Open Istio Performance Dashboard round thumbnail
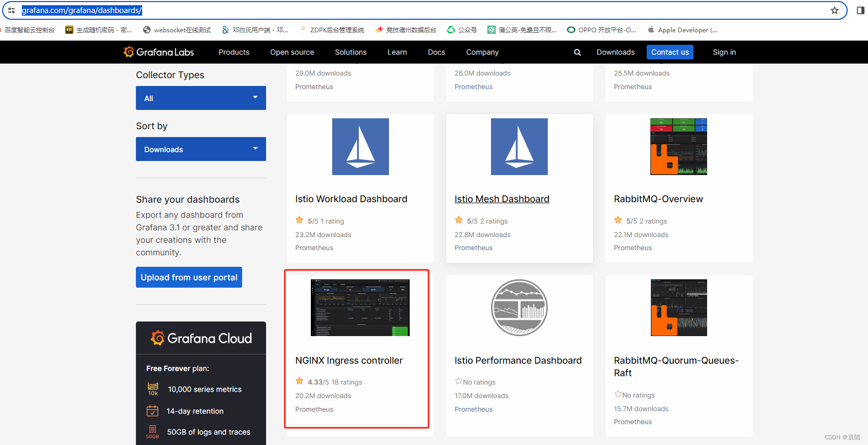The width and height of the screenshot is (868, 445). tap(519, 307)
